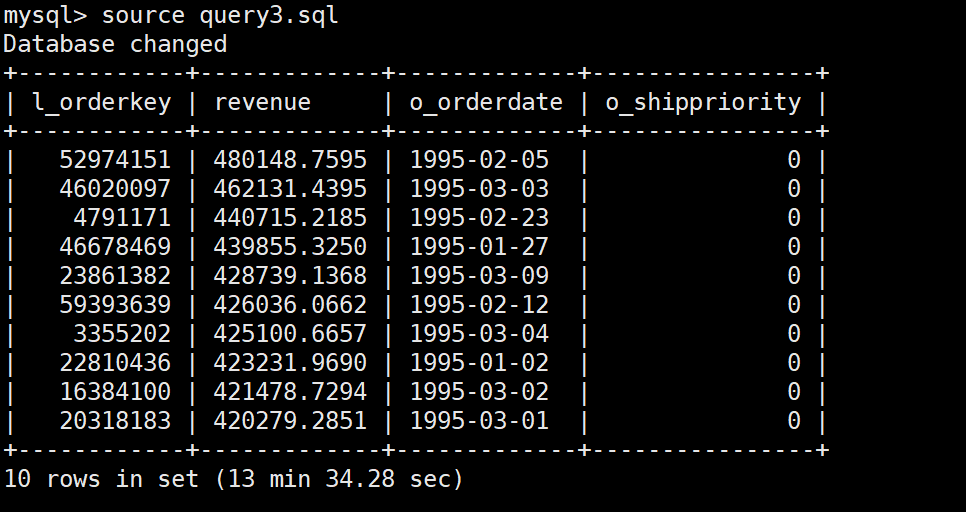Click order key 52974151
Viewport: 966px width, 512px height.
click(115, 160)
